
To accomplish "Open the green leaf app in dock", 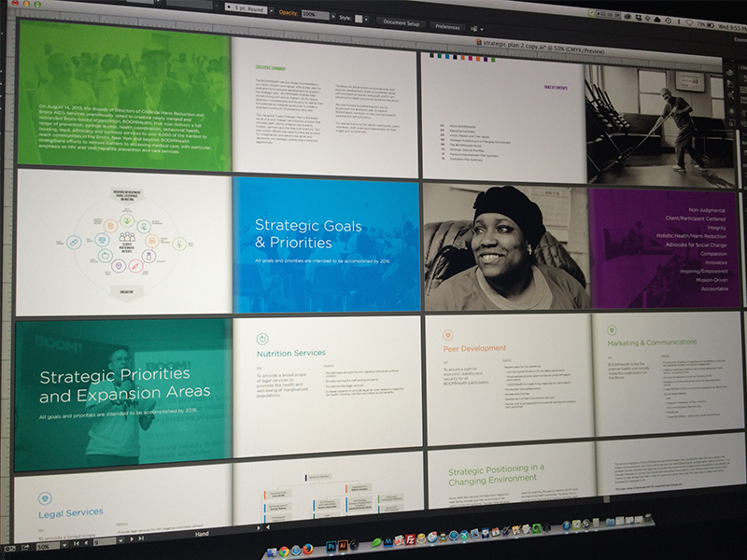I will click(377, 542).
